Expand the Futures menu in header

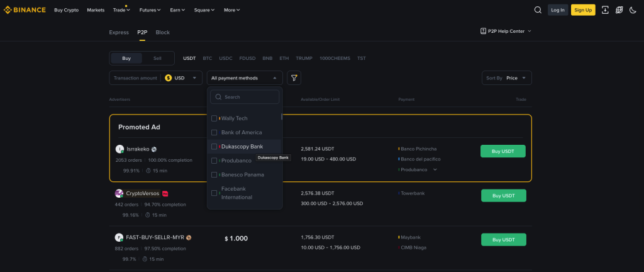point(150,10)
